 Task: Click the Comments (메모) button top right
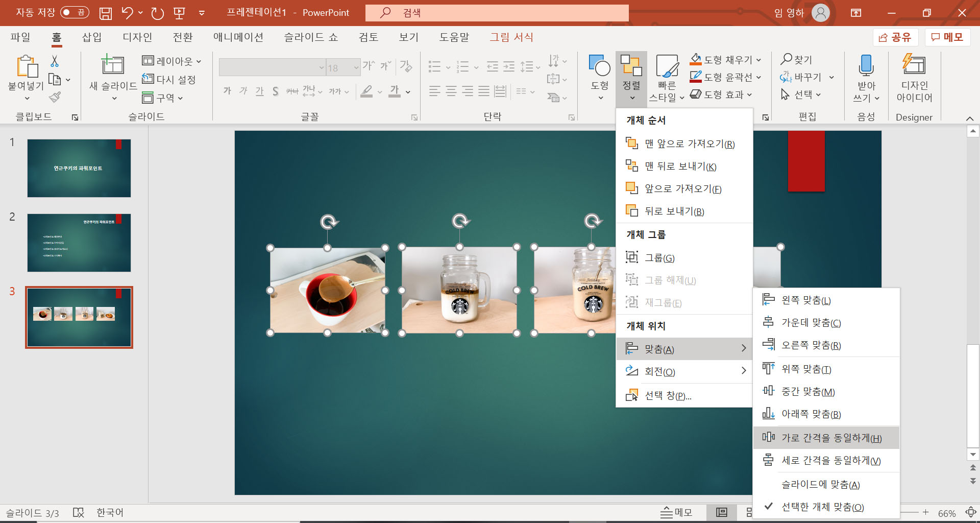click(947, 37)
